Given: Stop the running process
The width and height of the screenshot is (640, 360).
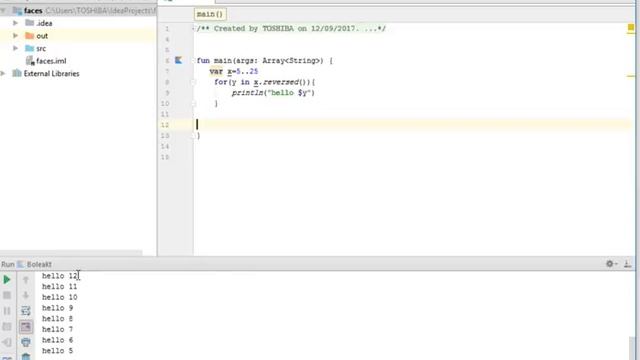Looking at the screenshot, I should click(7, 295).
